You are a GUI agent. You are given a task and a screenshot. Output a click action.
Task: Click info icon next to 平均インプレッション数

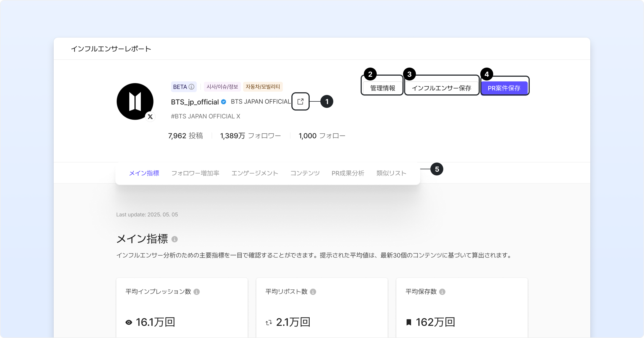pyautogui.click(x=197, y=292)
